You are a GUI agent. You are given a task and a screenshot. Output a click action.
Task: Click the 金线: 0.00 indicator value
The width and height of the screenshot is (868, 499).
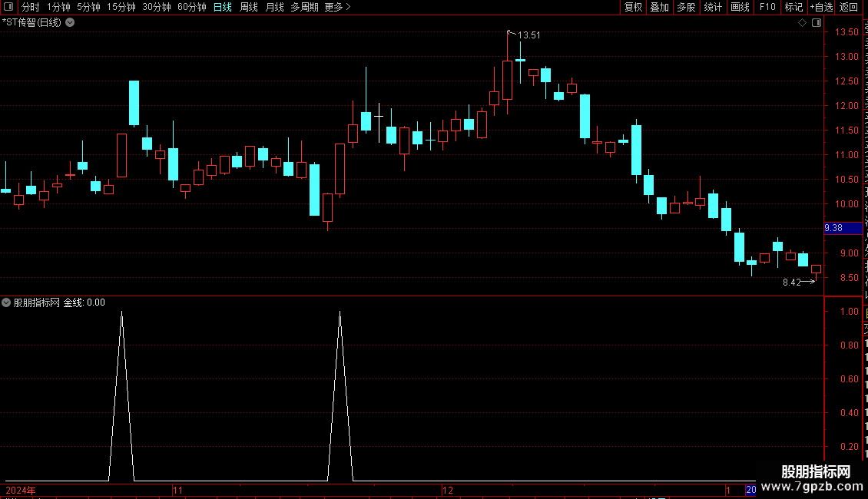(x=84, y=302)
